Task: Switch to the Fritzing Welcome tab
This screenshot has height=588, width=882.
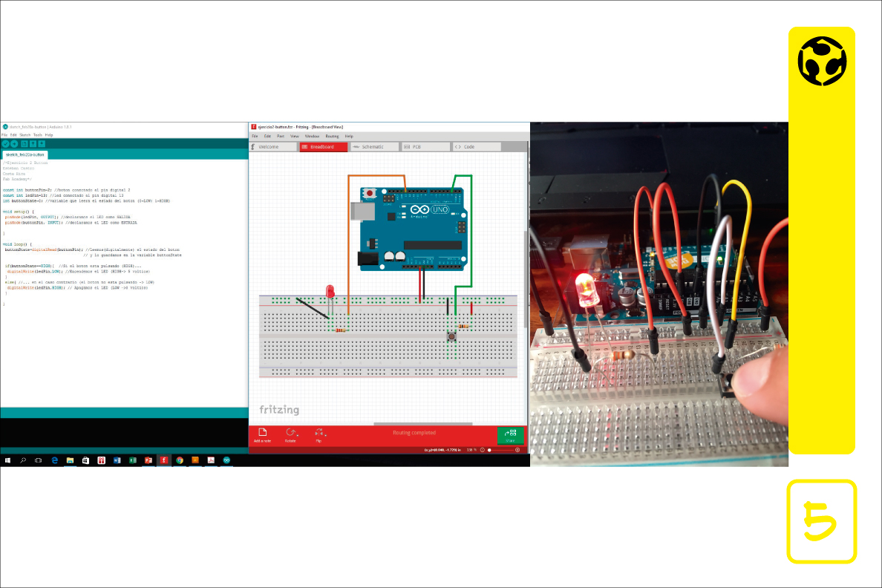Action: click(x=272, y=147)
